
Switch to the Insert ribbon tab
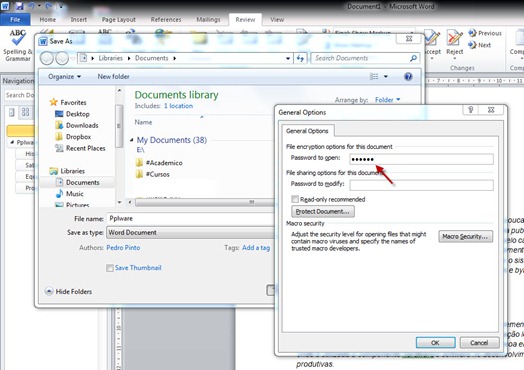[x=79, y=19]
